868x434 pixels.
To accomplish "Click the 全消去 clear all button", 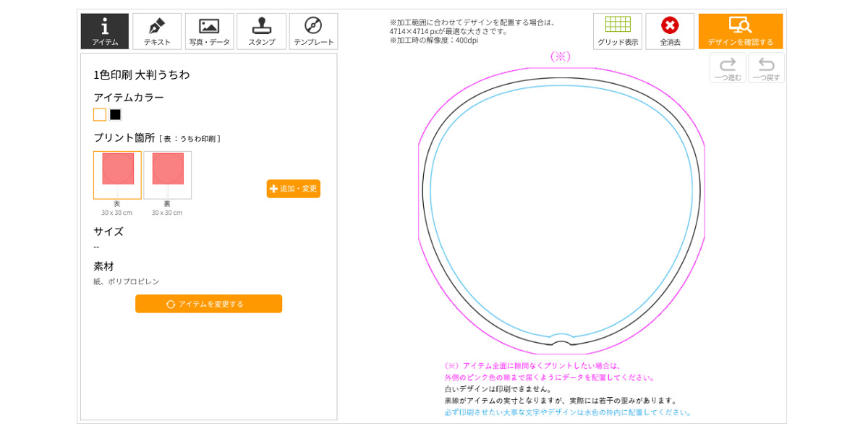I will click(x=670, y=31).
